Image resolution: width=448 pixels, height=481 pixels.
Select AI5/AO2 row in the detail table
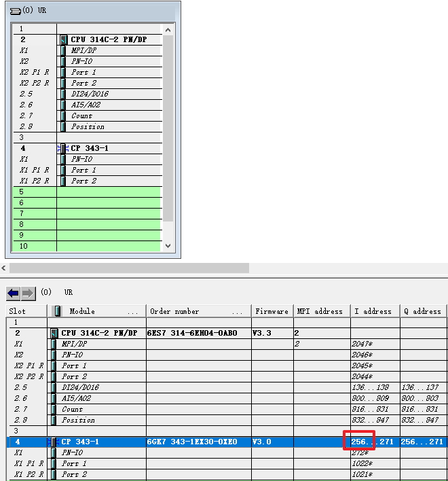pos(227,398)
